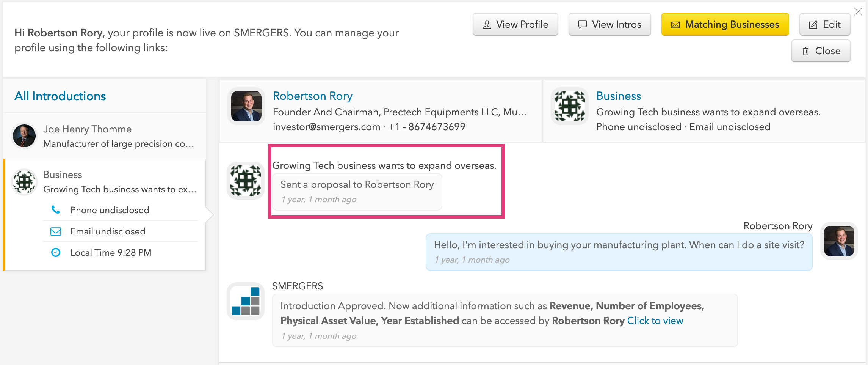
Task: Select the investor@smergers.com contact line
Action: click(x=369, y=127)
